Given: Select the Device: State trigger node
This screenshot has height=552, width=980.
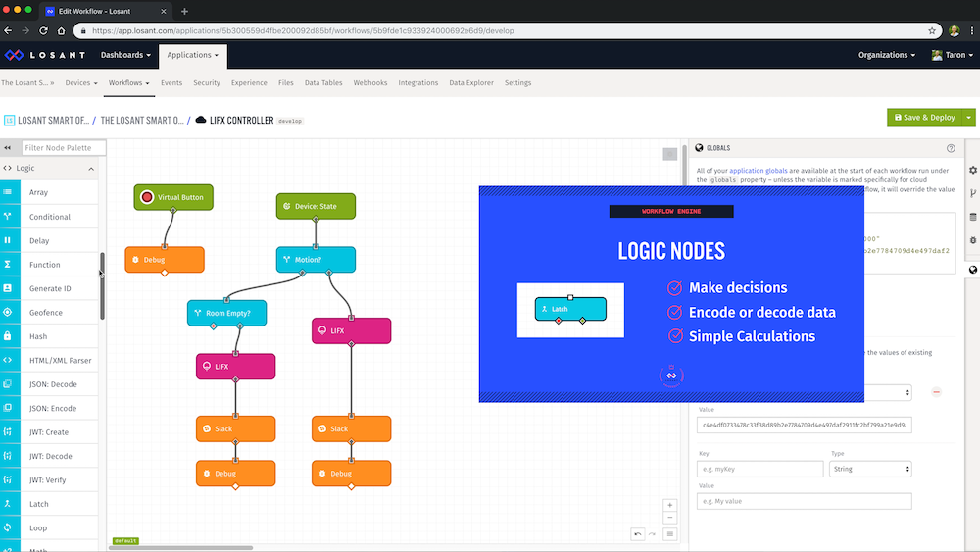Looking at the screenshot, I should [316, 206].
